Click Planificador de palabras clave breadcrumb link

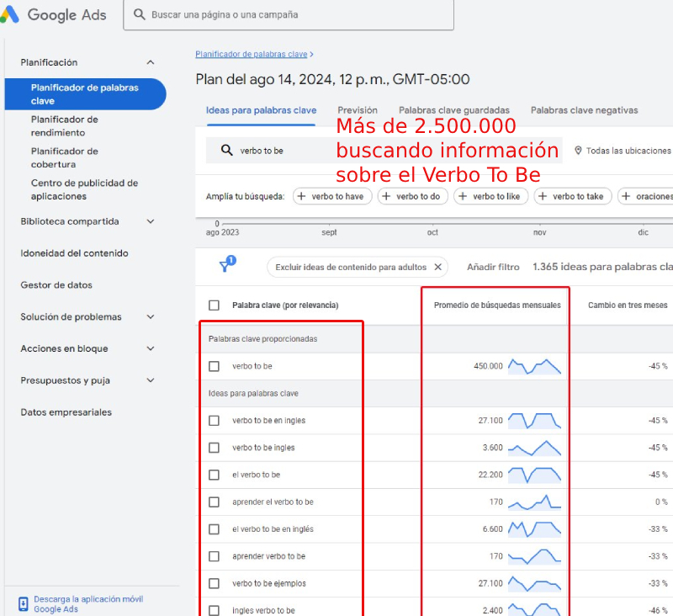tap(251, 54)
